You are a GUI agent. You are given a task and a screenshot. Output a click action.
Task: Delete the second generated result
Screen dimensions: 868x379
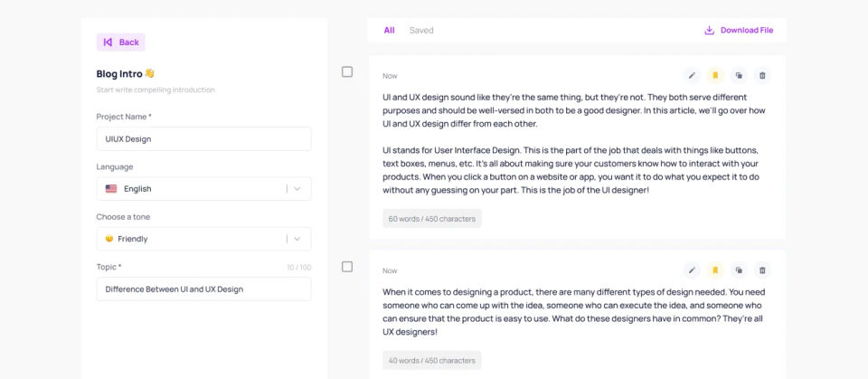[762, 270]
